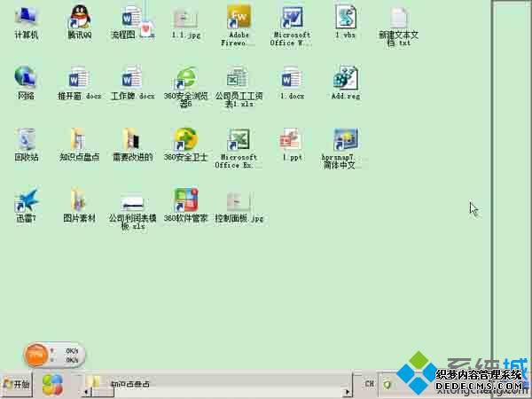Viewport: 532px width, 399px height.
Task: Select the 迅雷7 desktop icon
Action: pos(26,201)
